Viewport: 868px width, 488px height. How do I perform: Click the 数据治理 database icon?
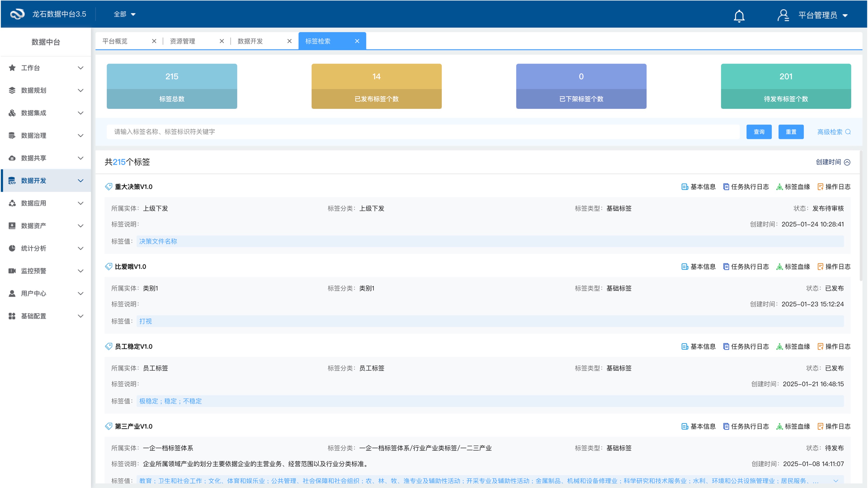click(12, 136)
